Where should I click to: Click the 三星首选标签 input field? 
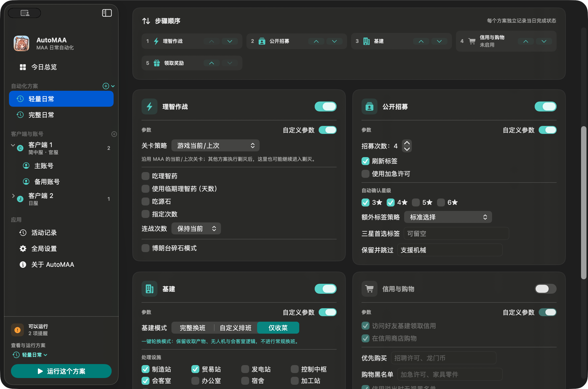click(x=456, y=234)
